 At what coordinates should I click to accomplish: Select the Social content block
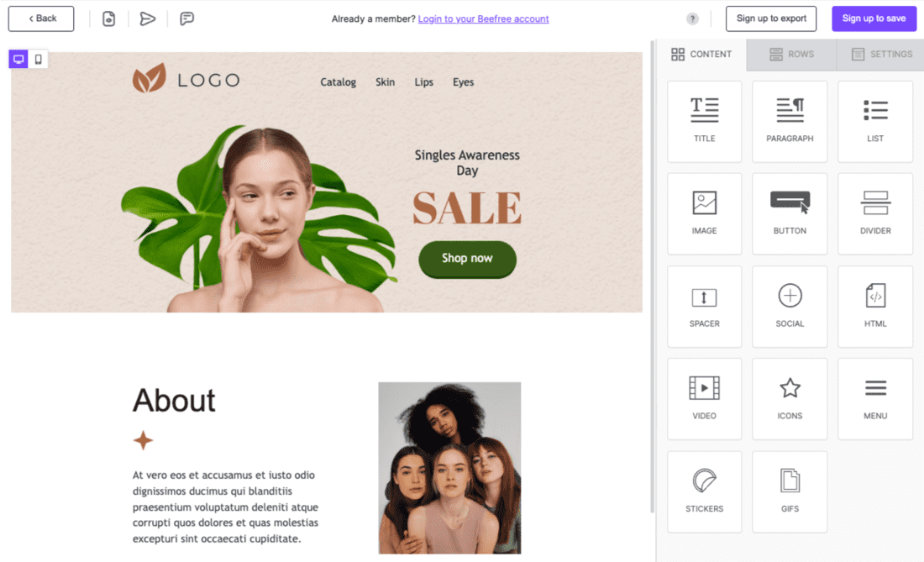click(790, 307)
